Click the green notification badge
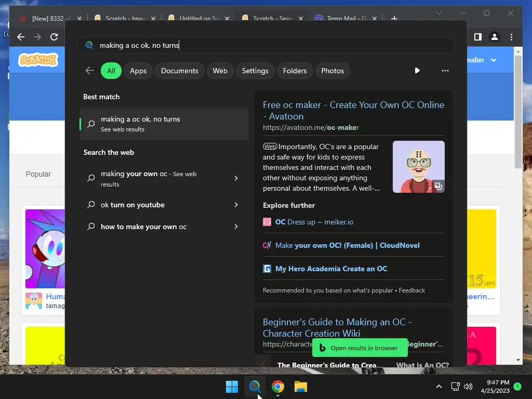 517,387
